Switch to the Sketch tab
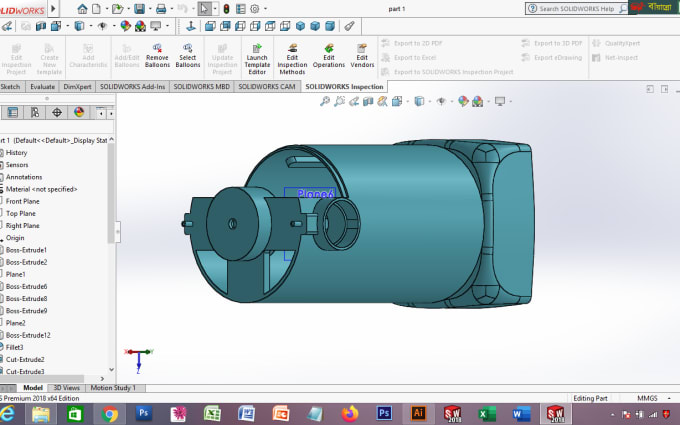The image size is (680, 425). [10, 87]
